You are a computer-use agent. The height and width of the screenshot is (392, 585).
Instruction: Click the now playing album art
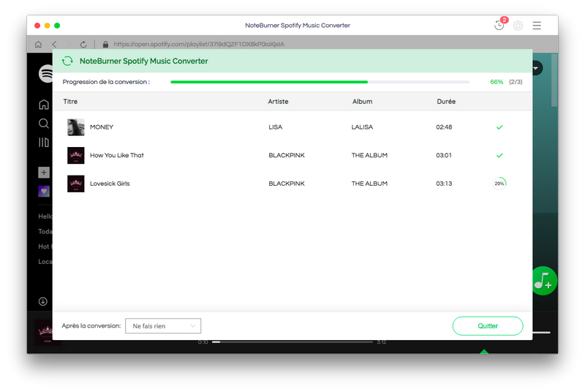44,332
